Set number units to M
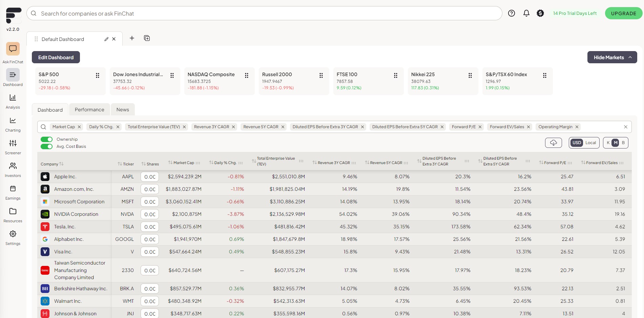The image size is (644, 318). tap(616, 143)
